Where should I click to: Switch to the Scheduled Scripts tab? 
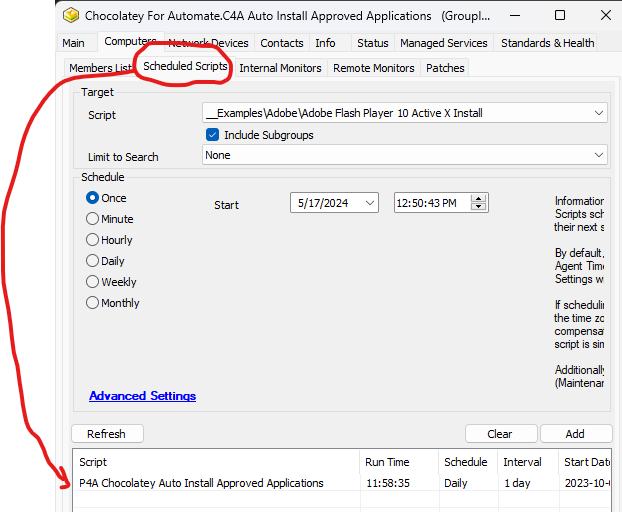[185, 66]
